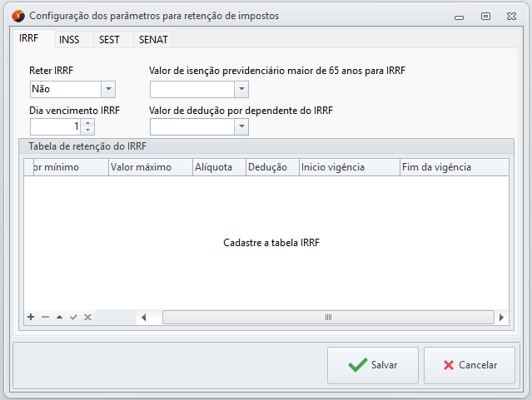
Task: Click the Alíquota column header
Action: click(218, 167)
